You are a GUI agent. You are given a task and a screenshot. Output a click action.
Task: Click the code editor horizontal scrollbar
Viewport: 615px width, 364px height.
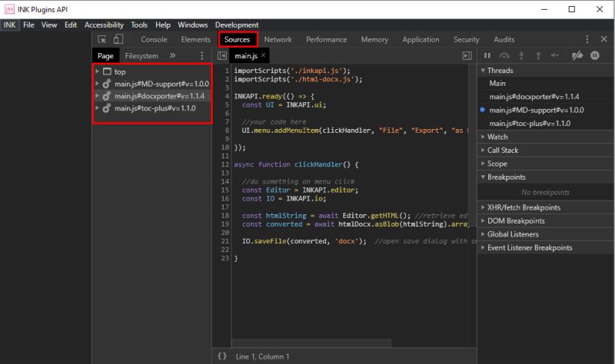click(312, 343)
